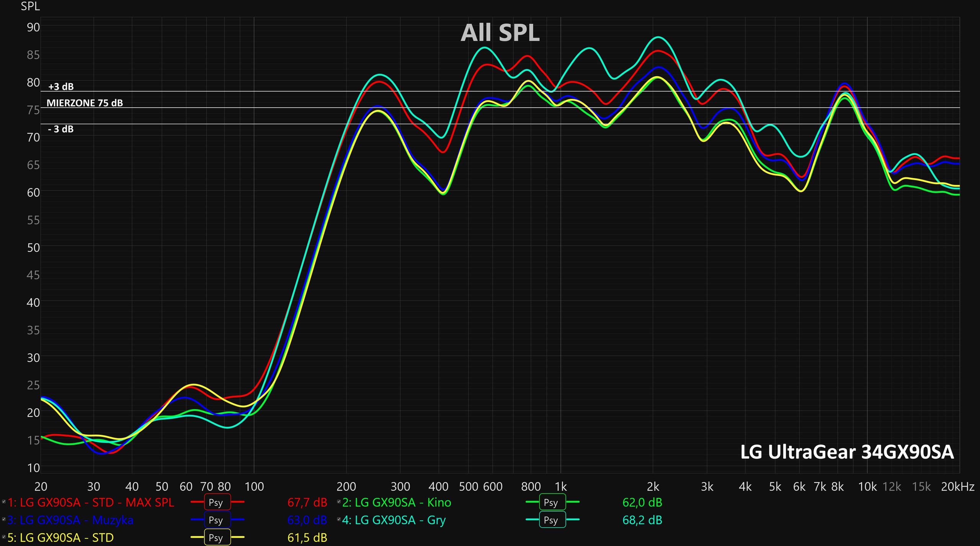Toggle checkbox for trace 1 STD - MAX SPL

pos(4,502)
